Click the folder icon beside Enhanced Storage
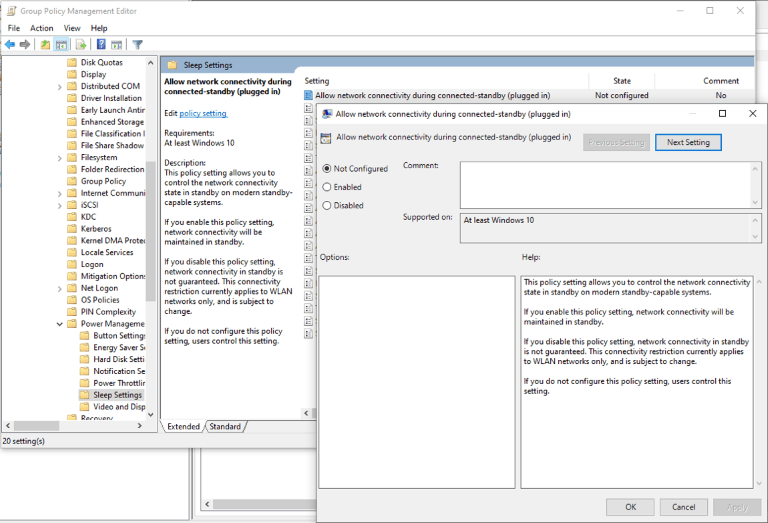Screen dimensions: 768x523 point(72,121)
